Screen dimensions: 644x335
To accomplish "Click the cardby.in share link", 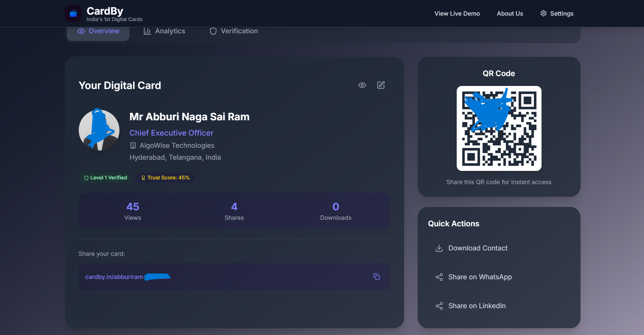I will [x=128, y=277].
